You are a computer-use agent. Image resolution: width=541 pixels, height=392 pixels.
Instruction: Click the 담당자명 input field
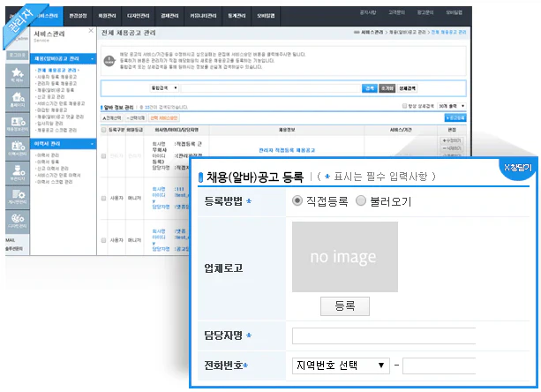(x=384, y=335)
